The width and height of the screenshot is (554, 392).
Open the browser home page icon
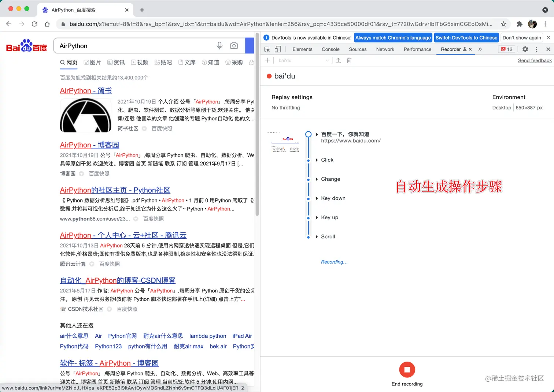coord(47,24)
